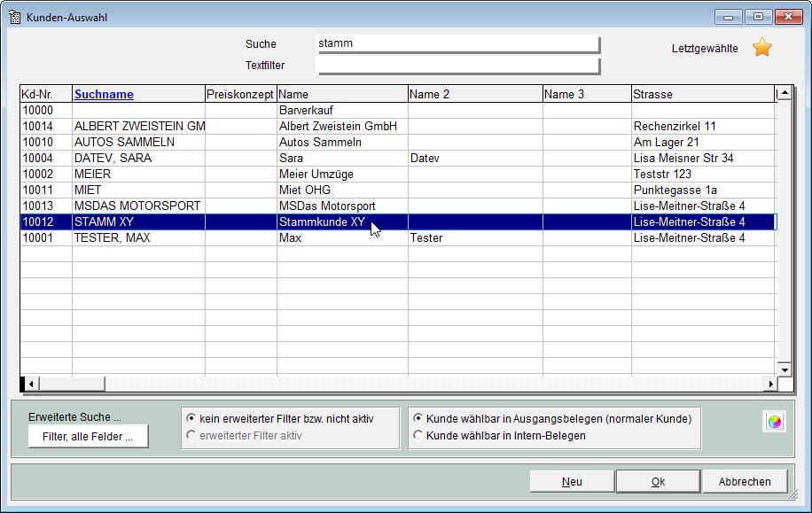This screenshot has height=513, width=812.
Task: Select 'erweiterter Filter aktiv' radio button
Action: point(191,435)
